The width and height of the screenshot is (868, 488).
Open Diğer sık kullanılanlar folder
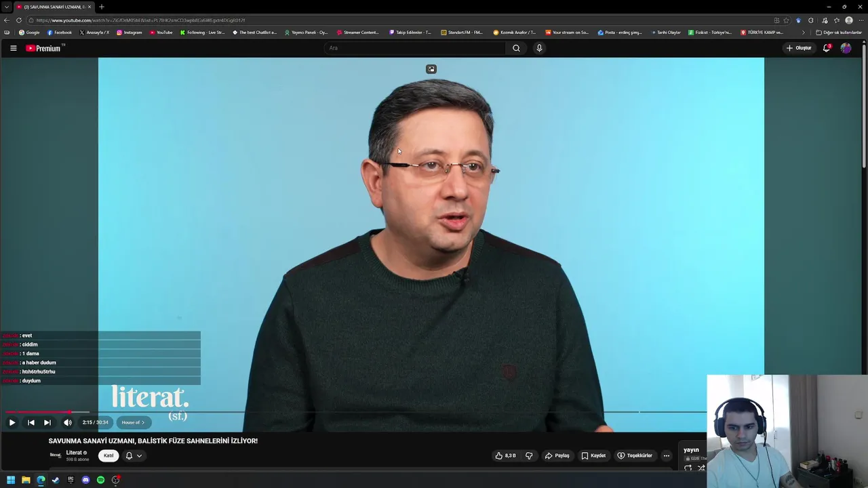(x=839, y=33)
